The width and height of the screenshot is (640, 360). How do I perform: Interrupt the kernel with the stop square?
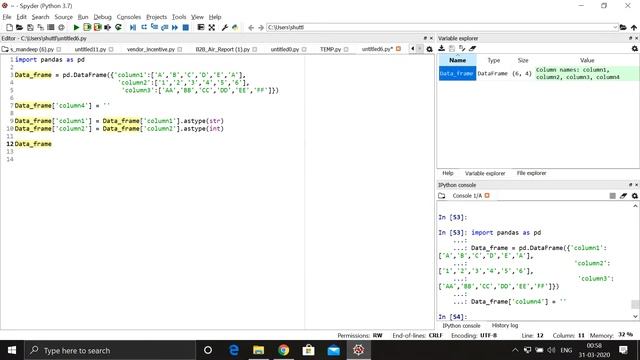point(613,196)
